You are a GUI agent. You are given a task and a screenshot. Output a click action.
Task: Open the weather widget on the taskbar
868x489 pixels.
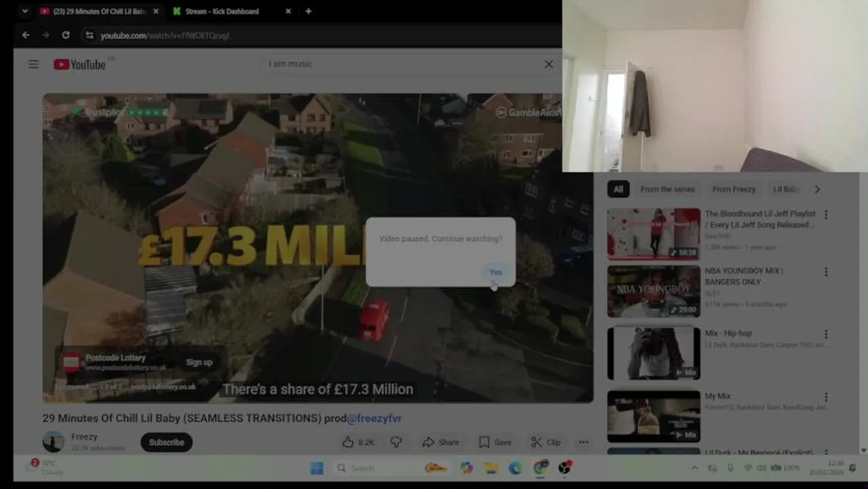[44, 467]
